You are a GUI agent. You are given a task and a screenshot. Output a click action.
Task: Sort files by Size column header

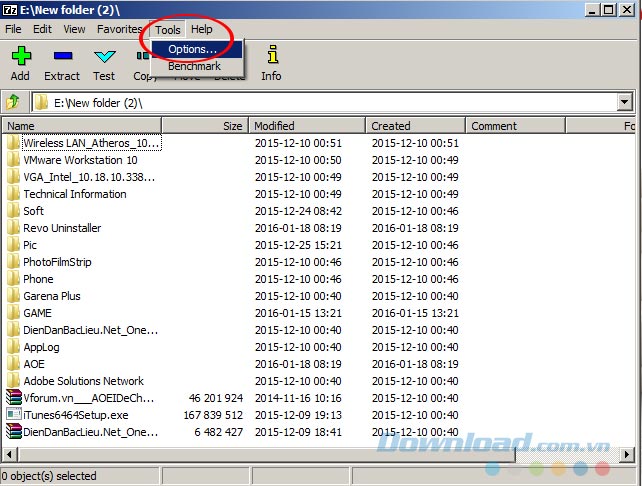[205, 126]
